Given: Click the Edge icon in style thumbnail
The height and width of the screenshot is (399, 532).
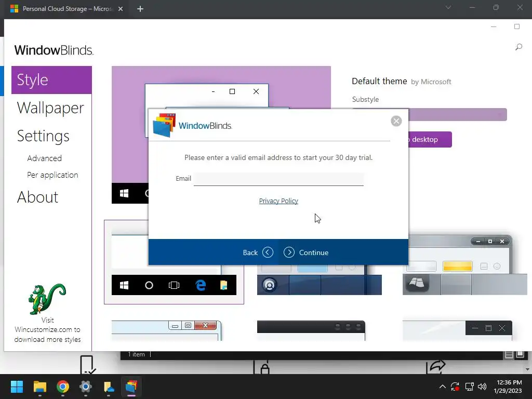Looking at the screenshot, I should (201, 285).
